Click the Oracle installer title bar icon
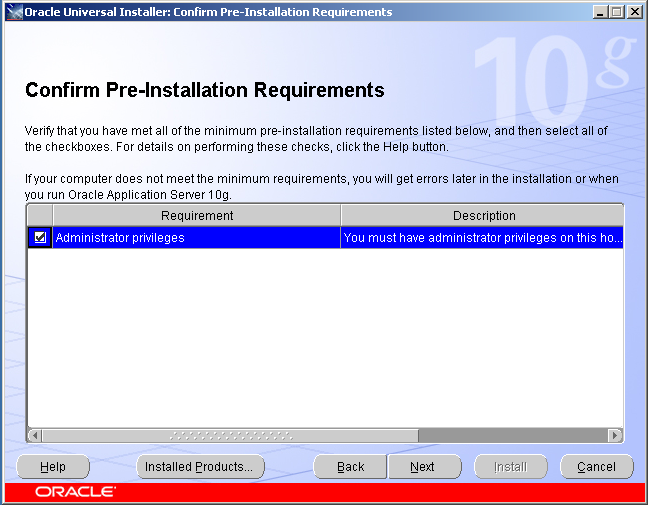 point(14,12)
